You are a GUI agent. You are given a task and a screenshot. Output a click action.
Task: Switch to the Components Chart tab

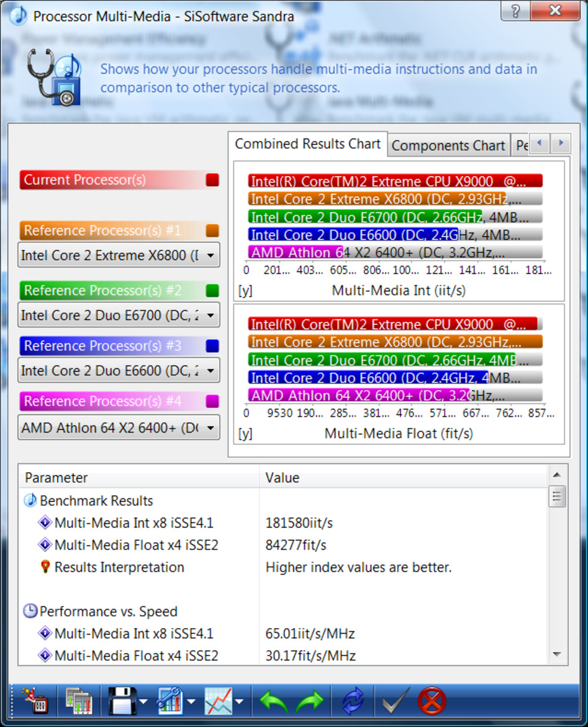pos(448,145)
